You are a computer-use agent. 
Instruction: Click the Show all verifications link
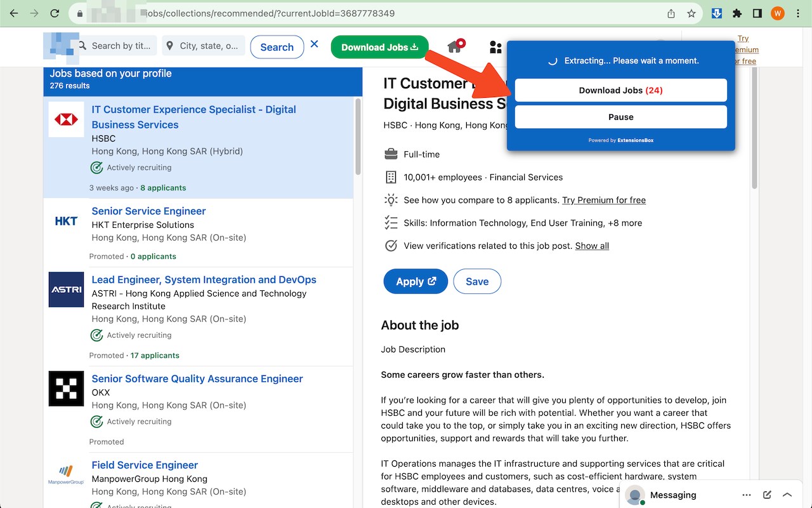(592, 246)
